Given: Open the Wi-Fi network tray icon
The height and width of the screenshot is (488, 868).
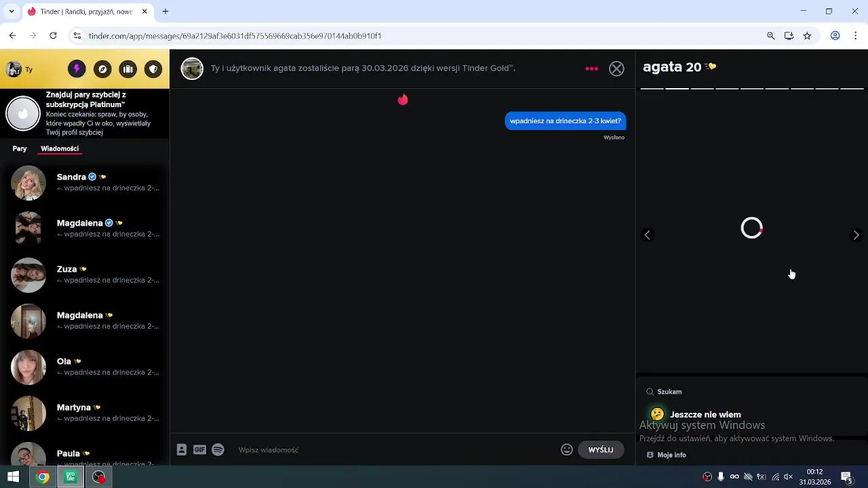Looking at the screenshot, I should [775, 477].
